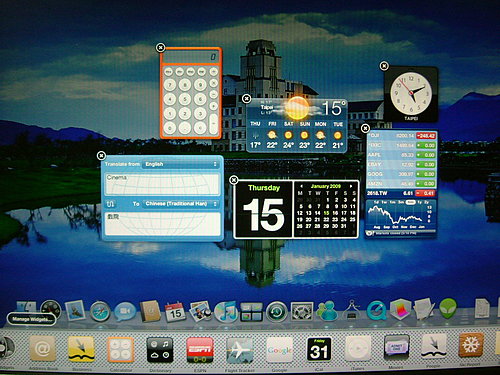Launch QuickTime Player from the Dock
Screen dimensions: 500x375
(376, 311)
